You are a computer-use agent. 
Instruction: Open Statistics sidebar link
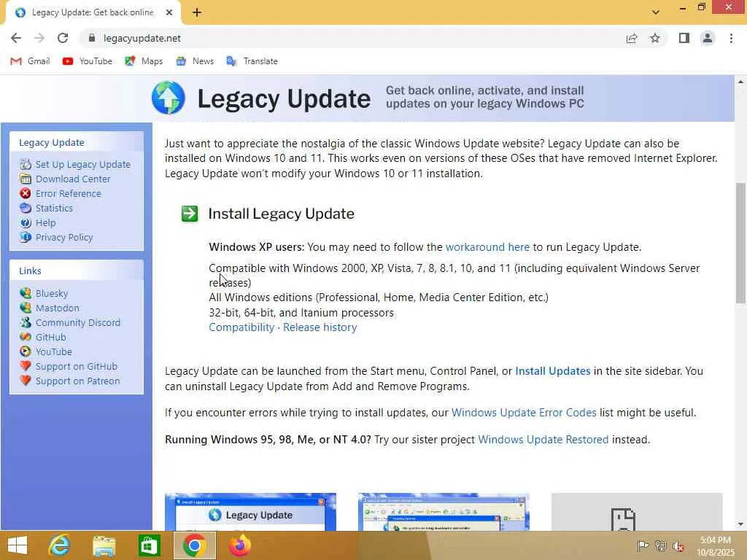(x=54, y=208)
